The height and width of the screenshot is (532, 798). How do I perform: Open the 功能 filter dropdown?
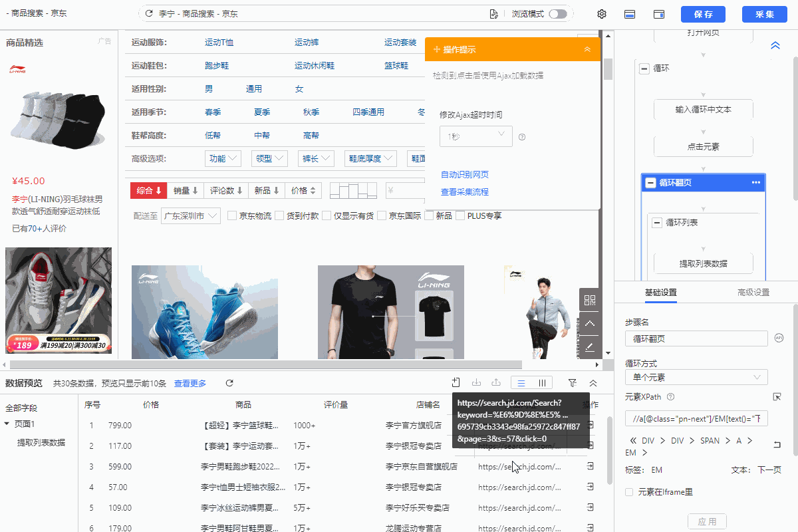coord(223,158)
